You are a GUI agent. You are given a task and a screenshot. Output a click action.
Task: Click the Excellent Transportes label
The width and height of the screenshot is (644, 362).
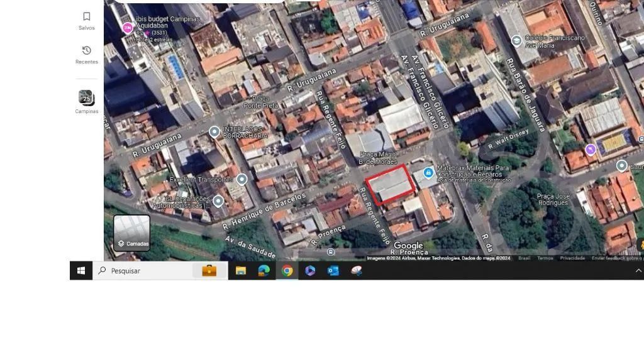coord(201,180)
